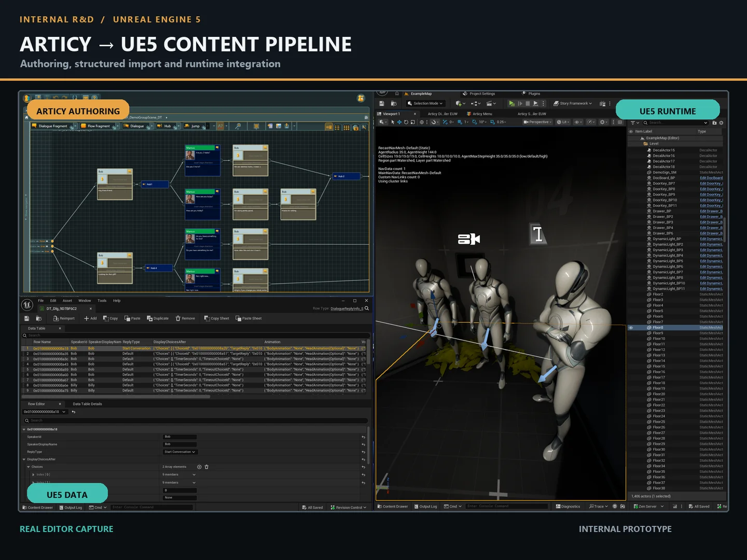
Task: Toggle the outliner visibility column header eye
Action: tap(631, 132)
